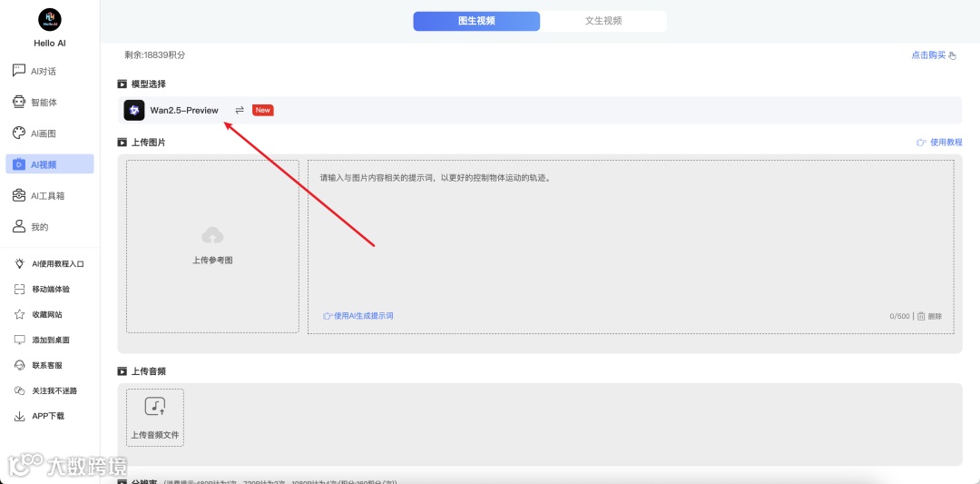Click the 删除 text button in prompt box
The height and width of the screenshot is (484, 980).
[935, 316]
